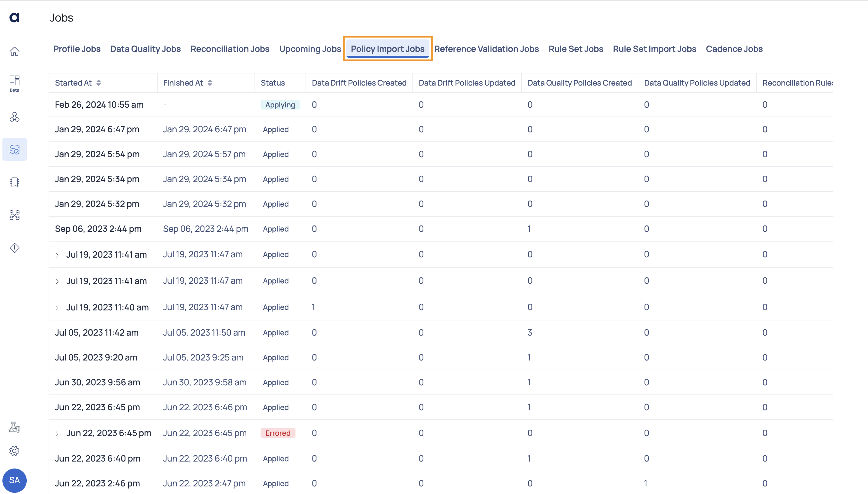This screenshot has width=868, height=494.
Task: Select Jan 29, 2024 5:34 pm started cell
Action: (x=97, y=179)
